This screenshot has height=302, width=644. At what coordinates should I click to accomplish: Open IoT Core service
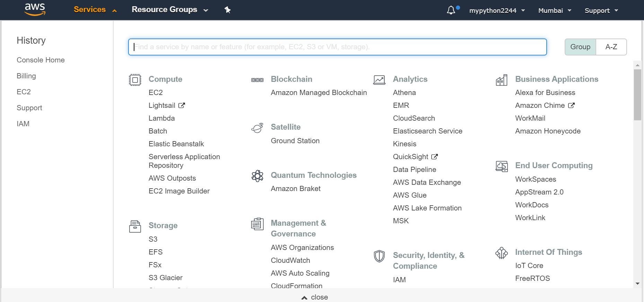(529, 266)
